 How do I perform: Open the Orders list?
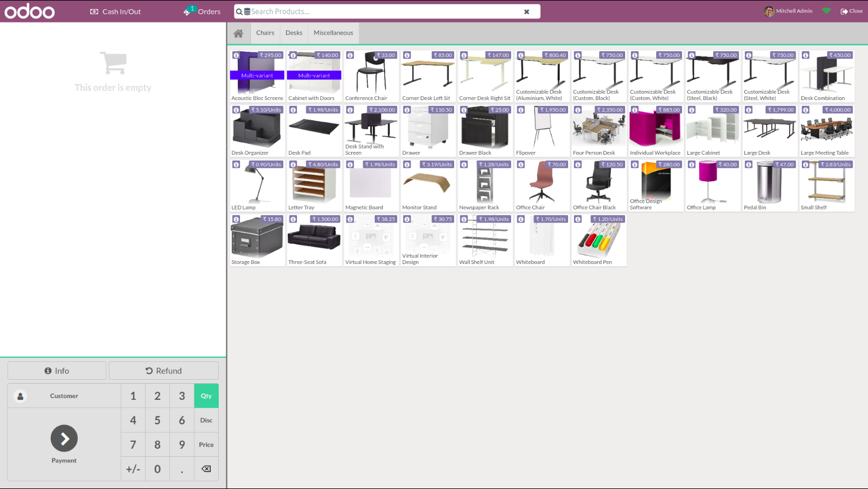[202, 12]
